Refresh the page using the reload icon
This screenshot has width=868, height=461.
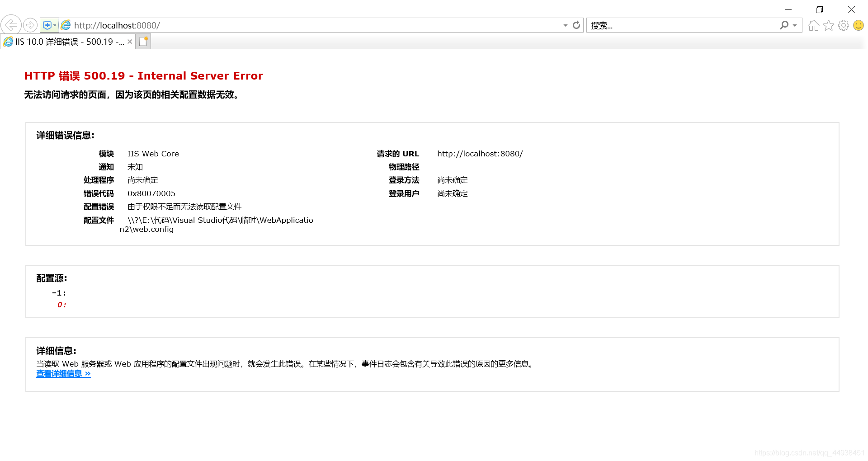576,25
